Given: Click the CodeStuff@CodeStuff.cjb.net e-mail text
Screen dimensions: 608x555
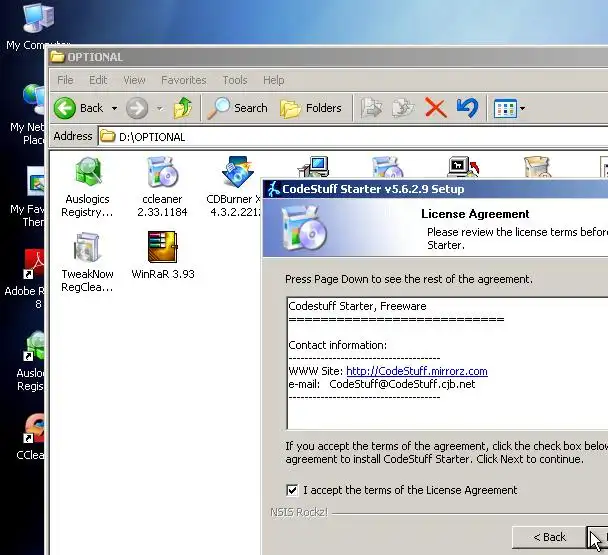Looking at the screenshot, I should pos(402,384).
